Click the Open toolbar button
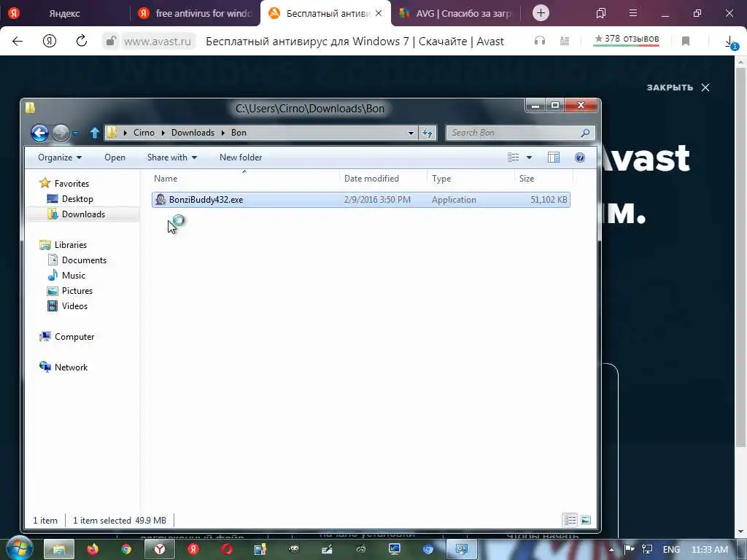Viewport: 747px width, 560px height. [115, 157]
